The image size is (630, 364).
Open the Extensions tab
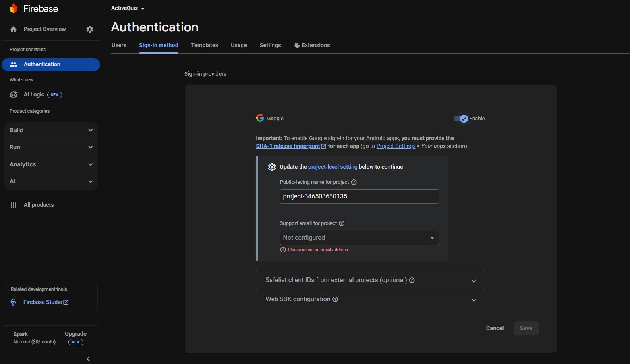tap(312, 45)
